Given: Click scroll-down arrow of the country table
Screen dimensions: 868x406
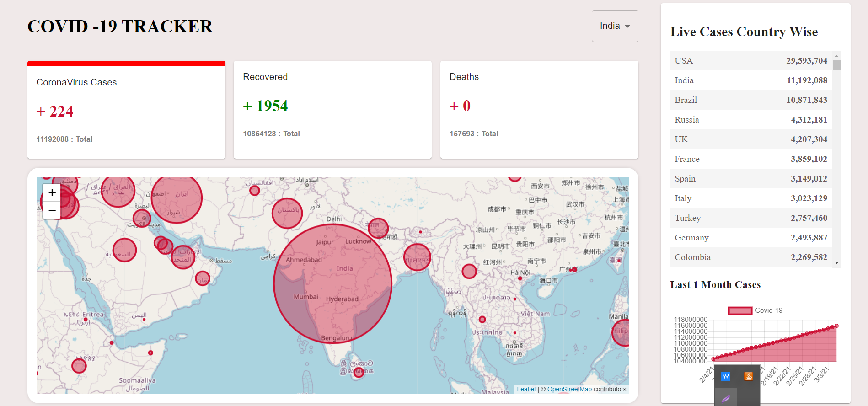Looking at the screenshot, I should (x=836, y=262).
